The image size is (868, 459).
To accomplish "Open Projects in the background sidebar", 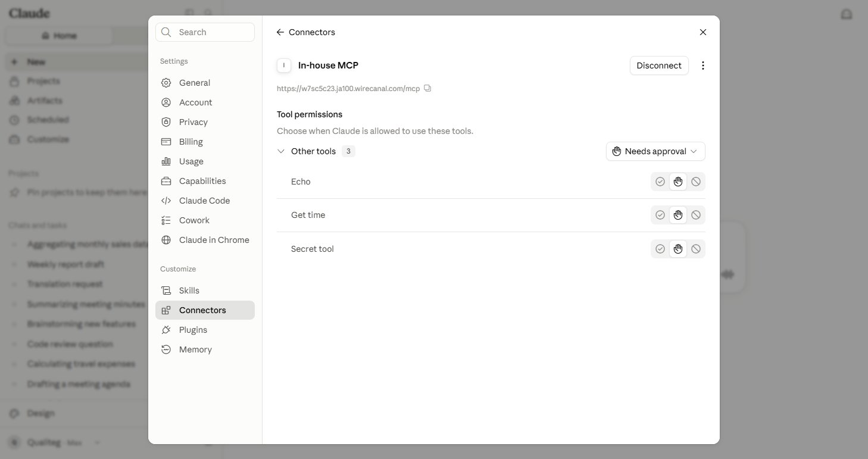I will [43, 81].
